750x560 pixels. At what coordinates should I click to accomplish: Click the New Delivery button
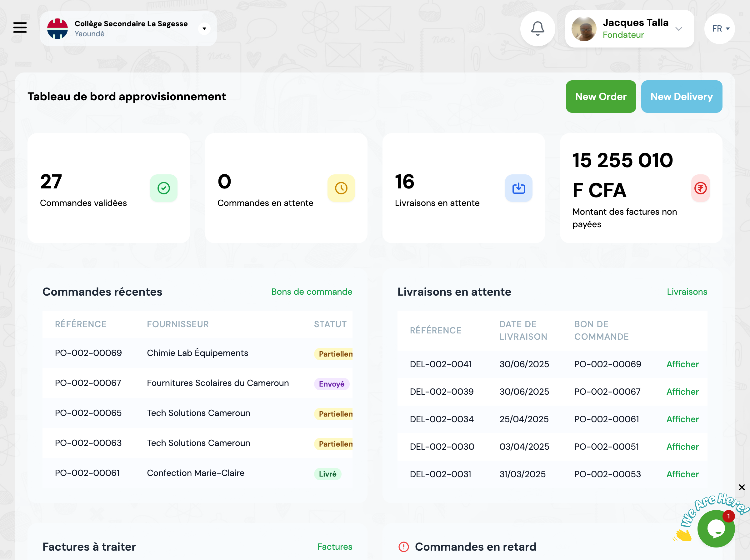(681, 97)
